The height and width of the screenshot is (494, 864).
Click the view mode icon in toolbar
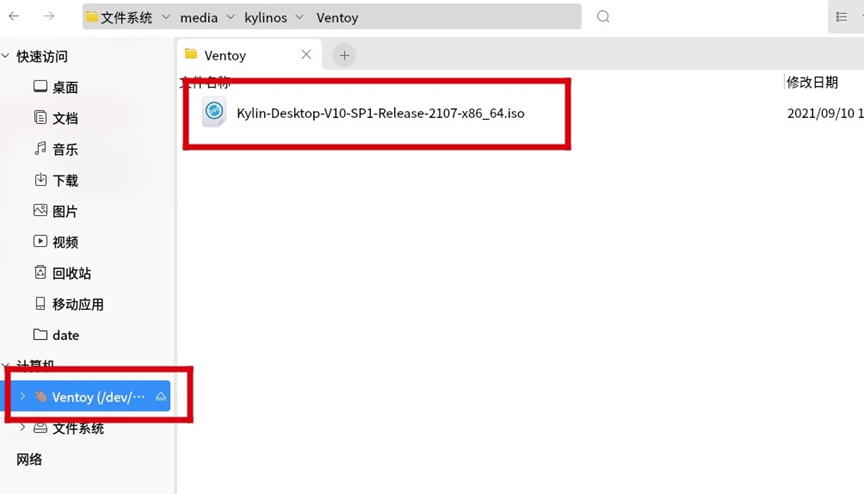[x=842, y=17]
